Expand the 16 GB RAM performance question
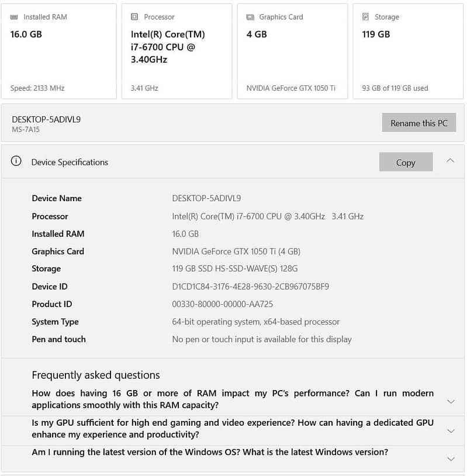 [x=451, y=402]
